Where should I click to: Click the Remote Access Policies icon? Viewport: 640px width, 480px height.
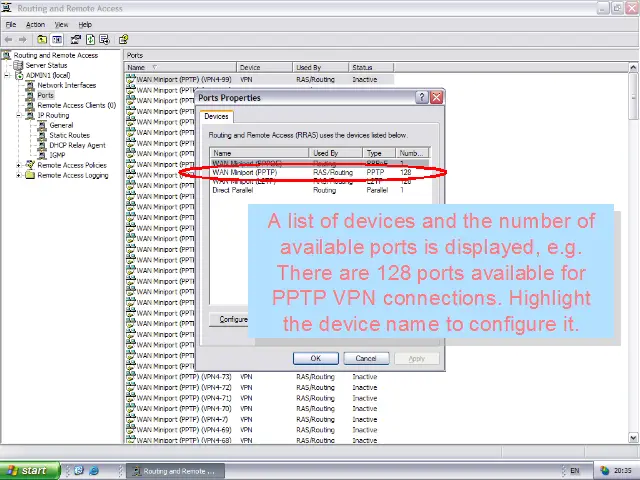click(30, 165)
